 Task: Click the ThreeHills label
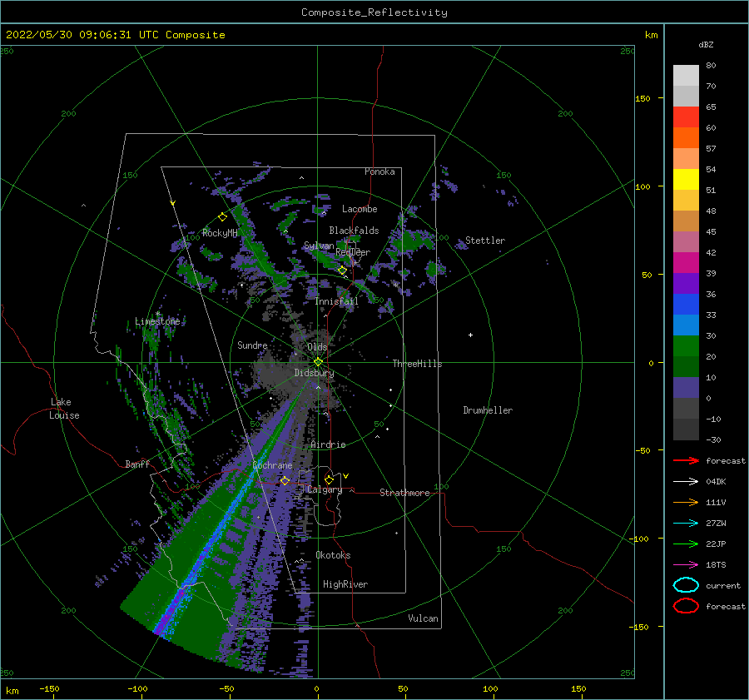point(417,364)
